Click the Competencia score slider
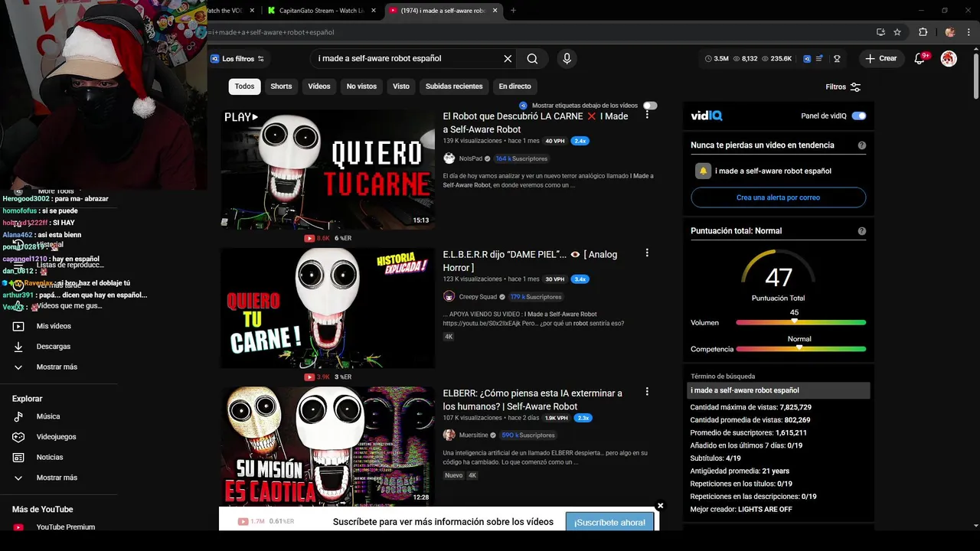Screen dimensions: 980x551 point(801,349)
